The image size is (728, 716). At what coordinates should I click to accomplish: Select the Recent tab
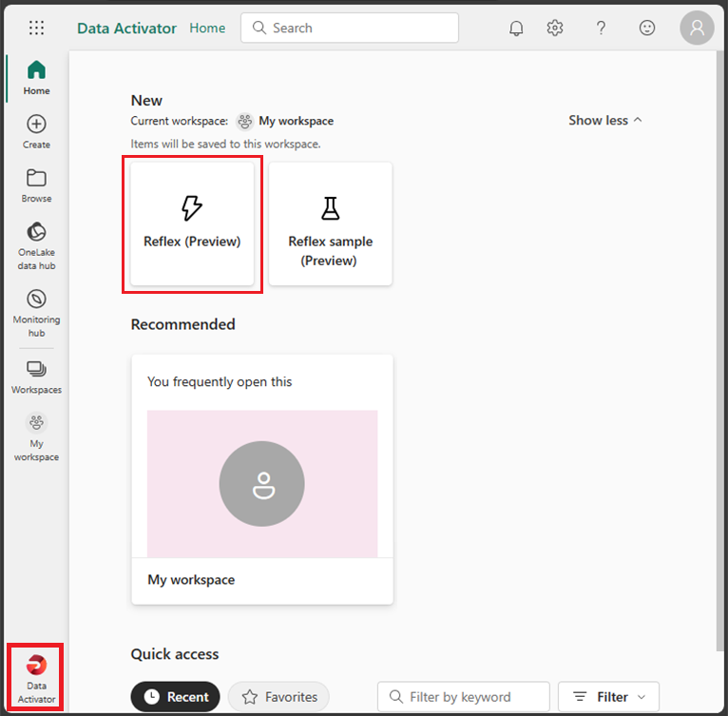(176, 696)
